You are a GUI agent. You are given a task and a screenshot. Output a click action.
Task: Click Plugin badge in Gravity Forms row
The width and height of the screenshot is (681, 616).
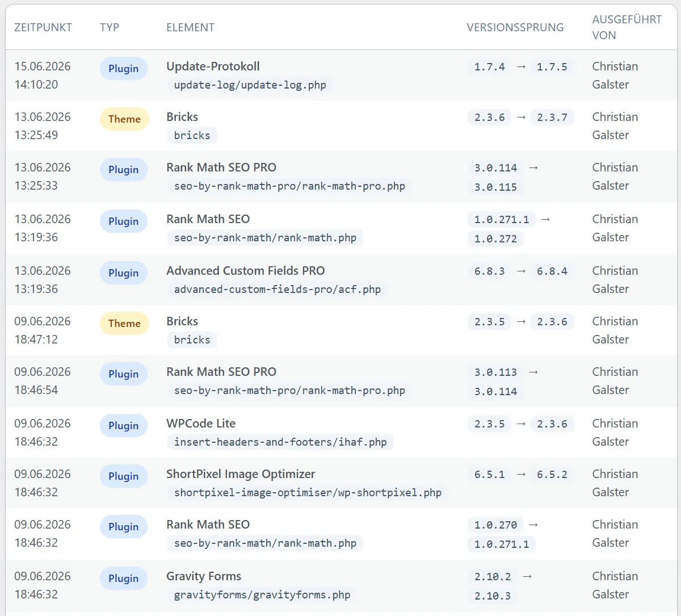(x=123, y=579)
